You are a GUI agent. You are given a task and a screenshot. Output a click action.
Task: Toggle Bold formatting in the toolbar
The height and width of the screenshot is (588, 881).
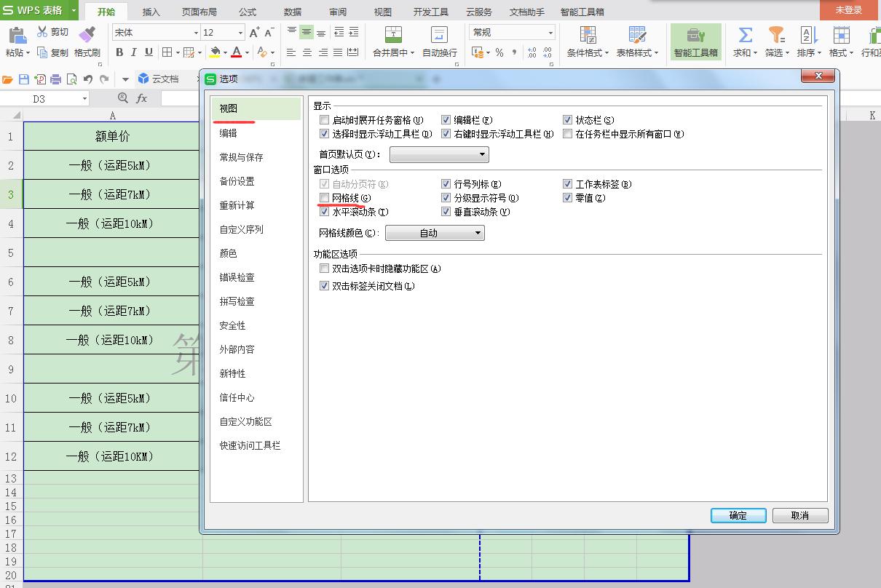coord(119,53)
